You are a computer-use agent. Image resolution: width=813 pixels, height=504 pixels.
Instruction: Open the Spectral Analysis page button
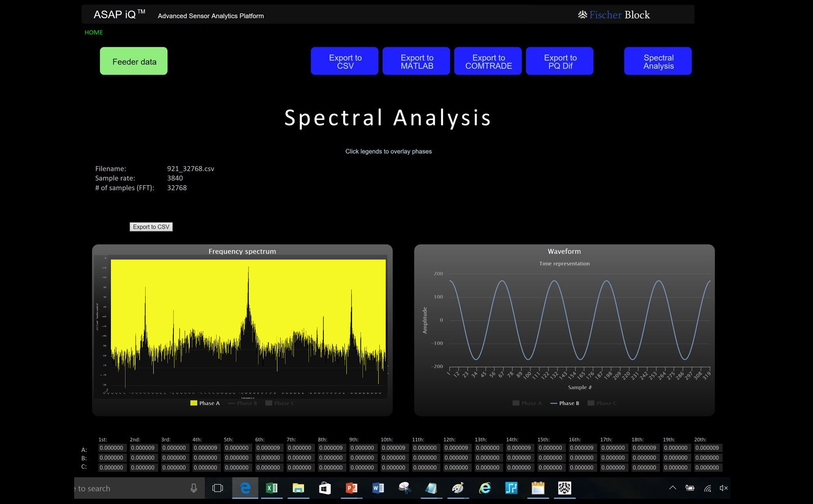point(658,61)
